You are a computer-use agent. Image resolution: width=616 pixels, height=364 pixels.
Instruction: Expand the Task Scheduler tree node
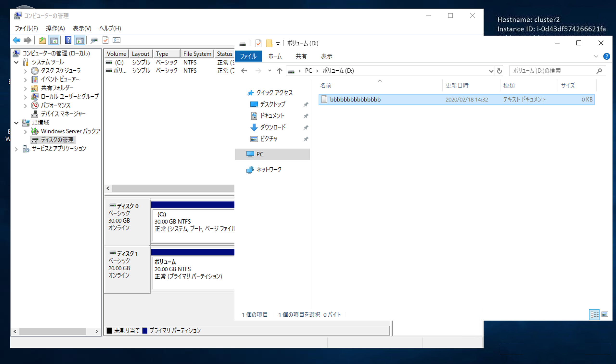coord(25,71)
